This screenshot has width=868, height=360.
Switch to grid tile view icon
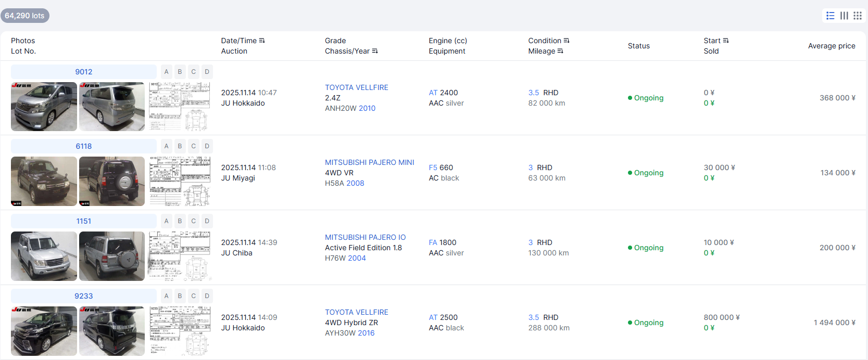tap(858, 16)
